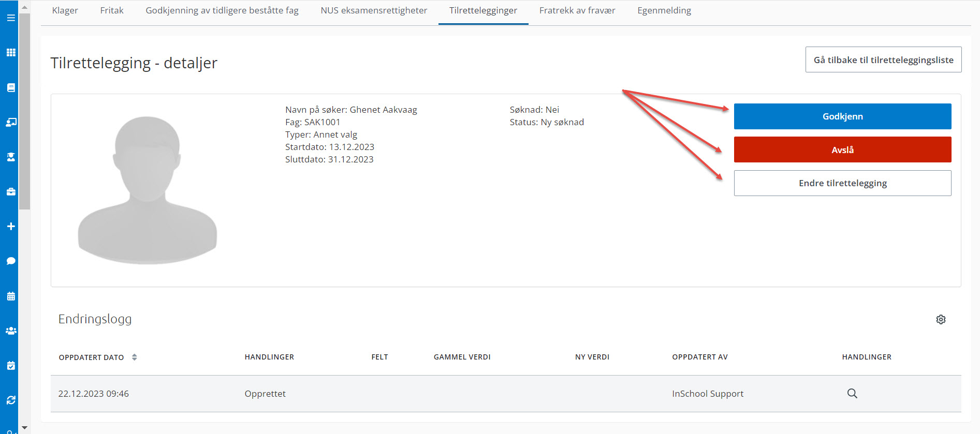Open the book icon in the sidebar

point(11,87)
